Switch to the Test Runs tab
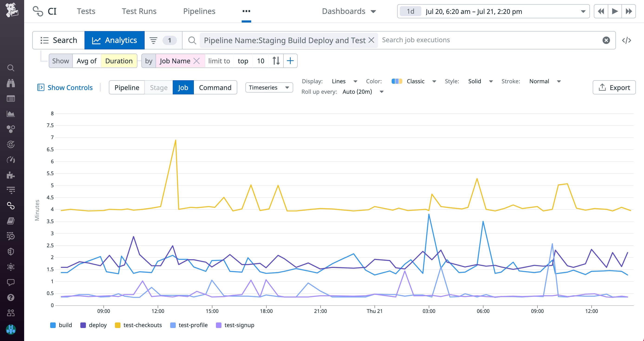 (x=139, y=11)
